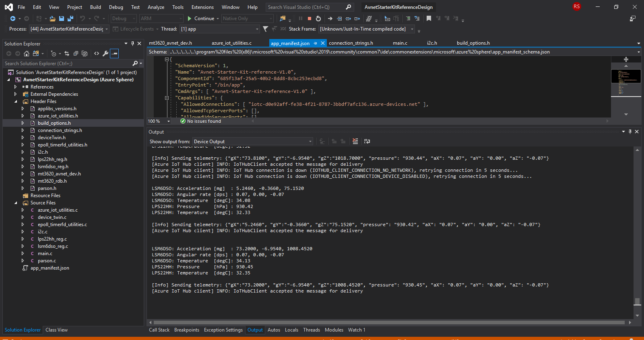Toggle Preview Selected Items in Solution Explorer
The height and width of the screenshot is (340, 644).
(x=115, y=54)
